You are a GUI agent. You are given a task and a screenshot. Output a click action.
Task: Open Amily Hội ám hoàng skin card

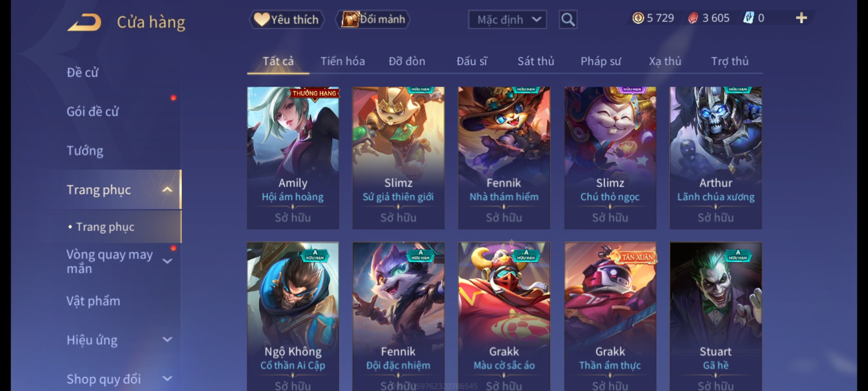pyautogui.click(x=293, y=158)
